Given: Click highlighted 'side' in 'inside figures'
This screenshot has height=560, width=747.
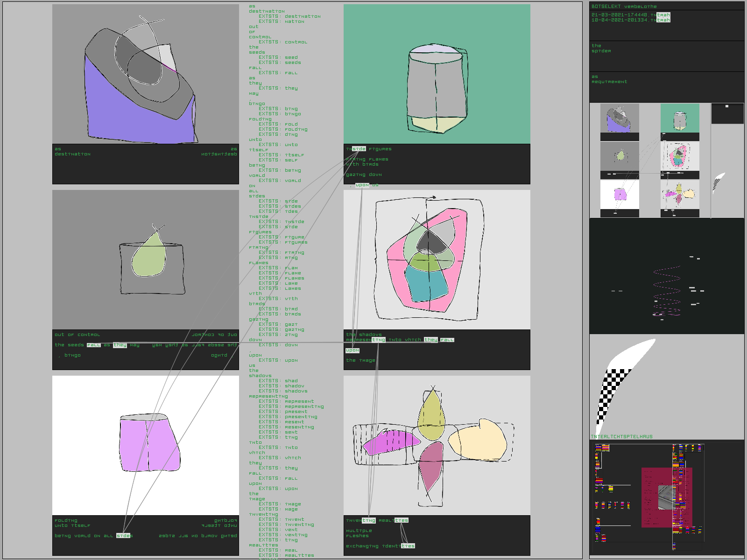Looking at the screenshot, I should point(359,149).
